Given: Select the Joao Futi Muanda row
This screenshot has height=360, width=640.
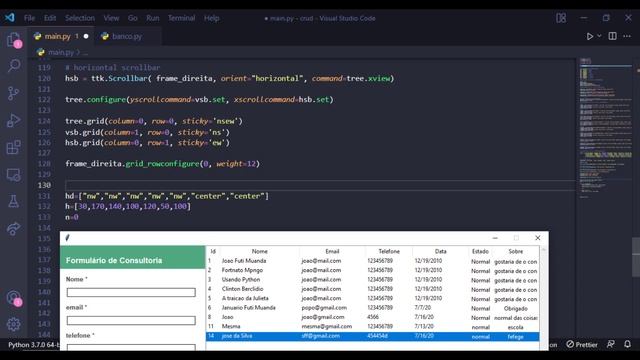Looking at the screenshot, I should point(372,261).
